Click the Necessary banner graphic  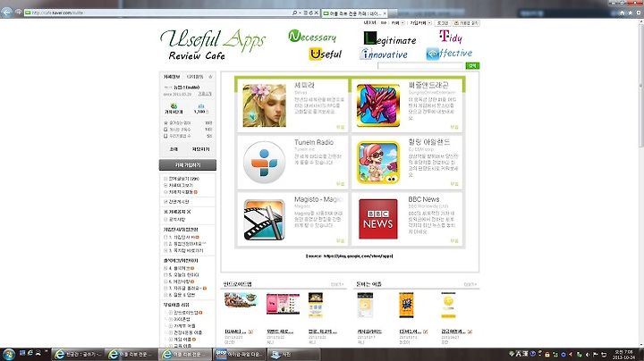pyautogui.click(x=312, y=37)
